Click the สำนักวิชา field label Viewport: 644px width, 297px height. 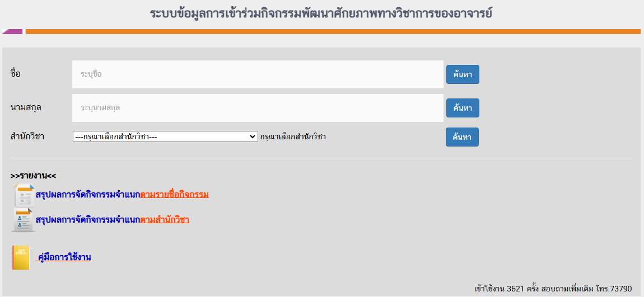click(x=27, y=136)
